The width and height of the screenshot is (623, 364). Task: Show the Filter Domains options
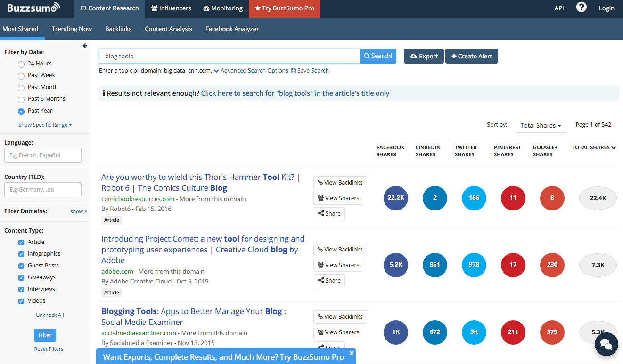coord(79,211)
